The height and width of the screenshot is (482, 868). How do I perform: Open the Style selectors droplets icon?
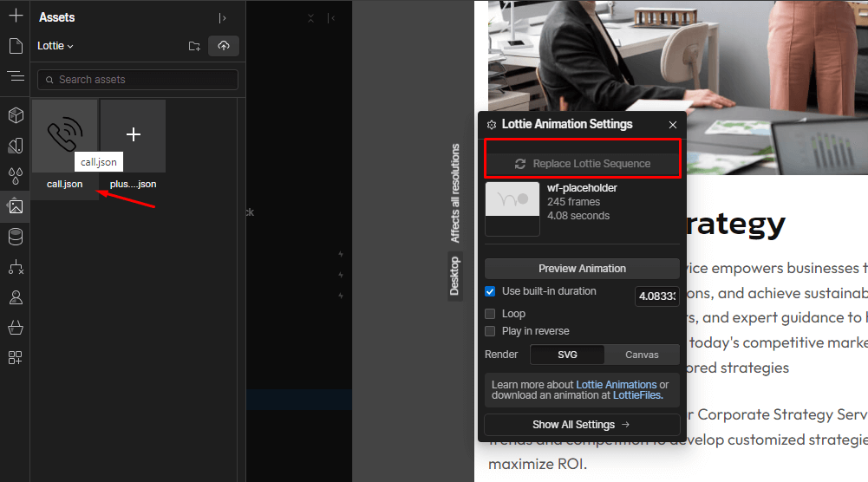pyautogui.click(x=16, y=176)
